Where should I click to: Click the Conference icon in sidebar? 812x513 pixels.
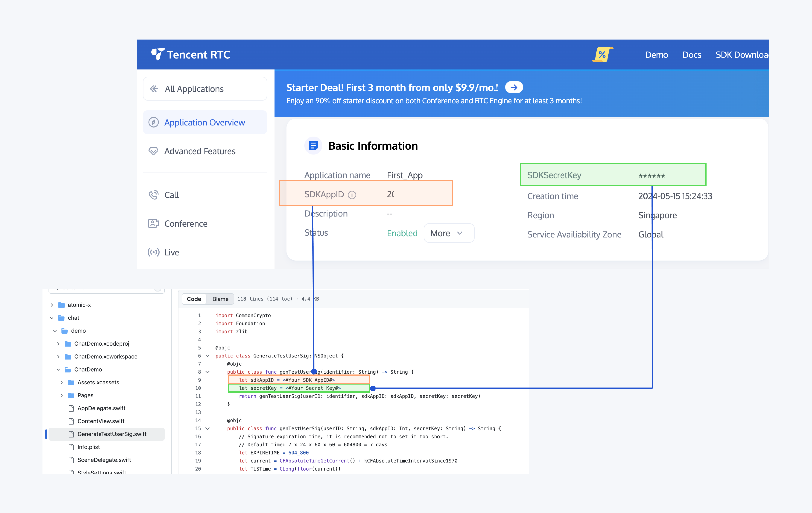point(153,223)
